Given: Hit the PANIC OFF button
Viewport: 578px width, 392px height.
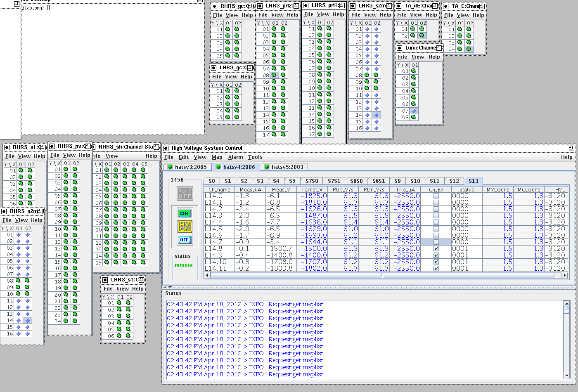Looking at the screenshot, I should (x=185, y=194).
